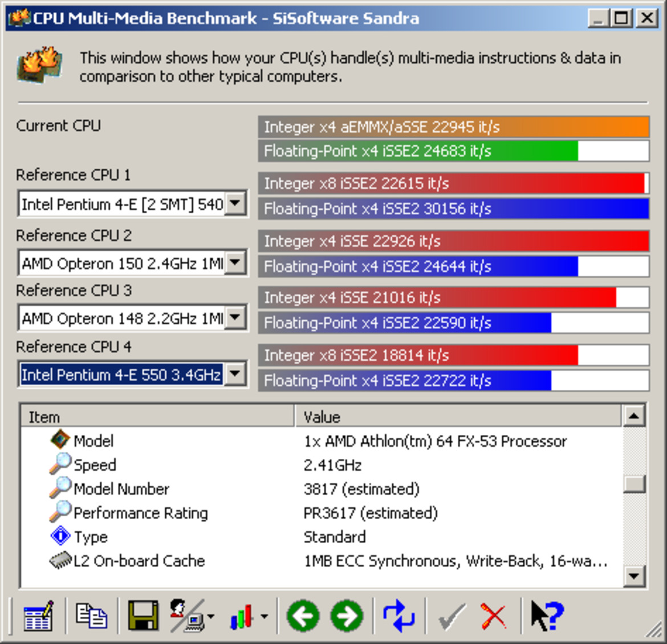Copy results with the copy pages icon
Viewport: 667px width, 644px height.
click(x=91, y=616)
